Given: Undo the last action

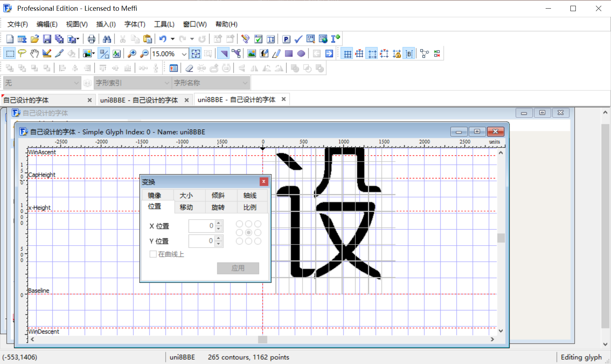Looking at the screenshot, I should tap(163, 39).
